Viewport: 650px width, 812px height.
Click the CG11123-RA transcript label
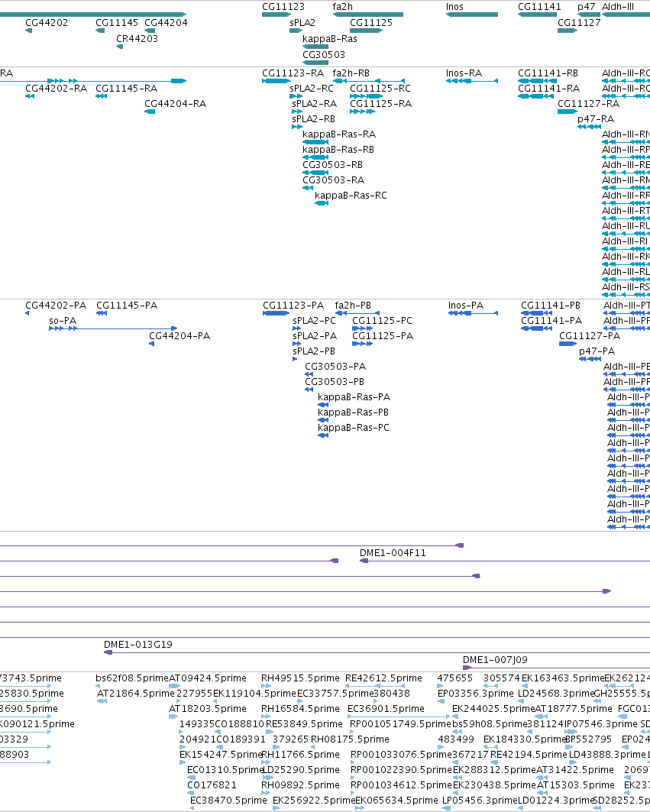[293, 73]
